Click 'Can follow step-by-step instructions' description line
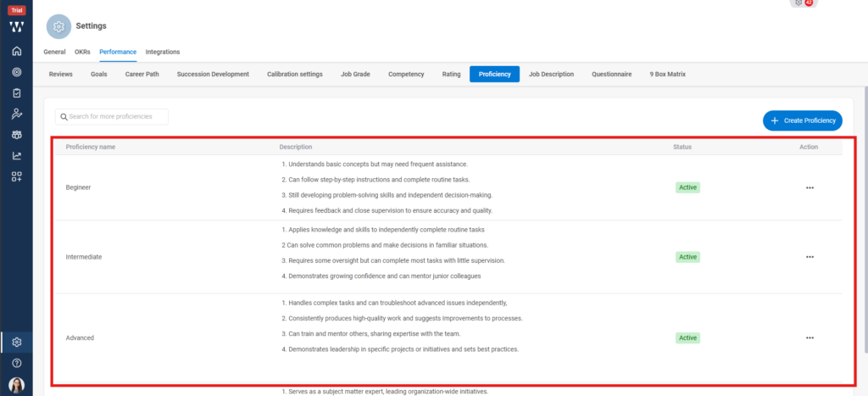 [376, 180]
